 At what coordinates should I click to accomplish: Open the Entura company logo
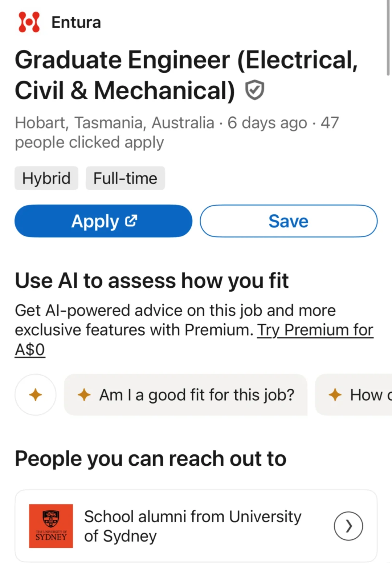[x=29, y=22]
